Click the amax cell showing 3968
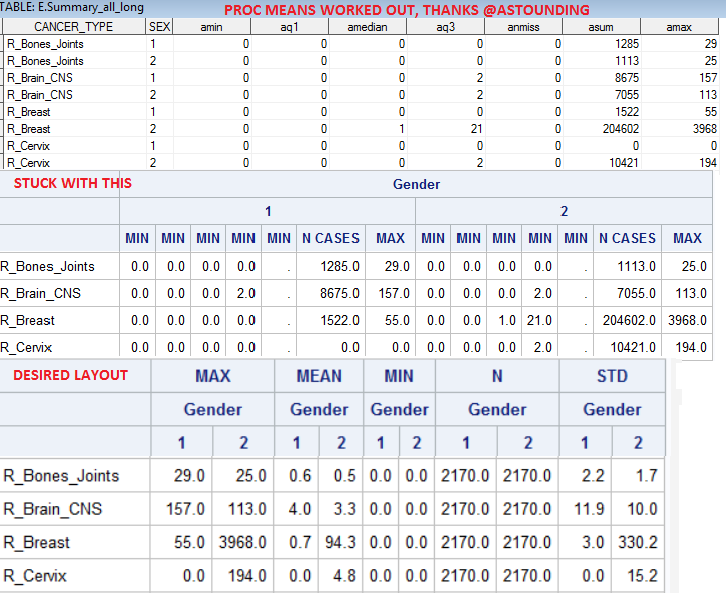Viewport: 726px width, 593px height. tap(705, 129)
